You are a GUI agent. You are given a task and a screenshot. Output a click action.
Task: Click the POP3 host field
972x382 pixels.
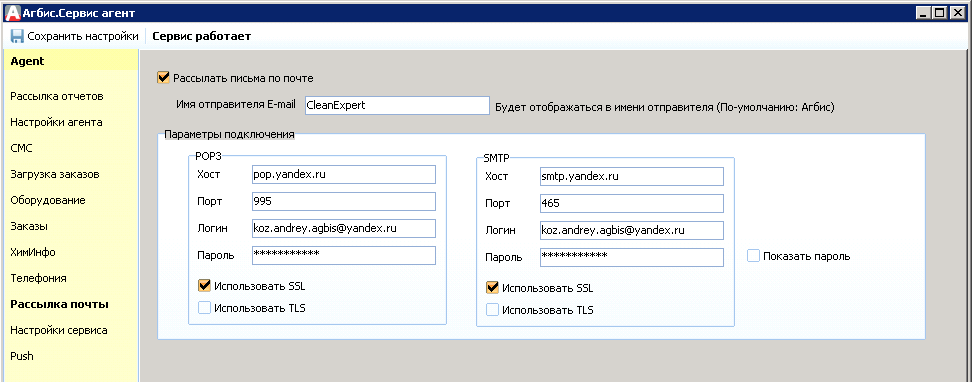[x=343, y=175]
